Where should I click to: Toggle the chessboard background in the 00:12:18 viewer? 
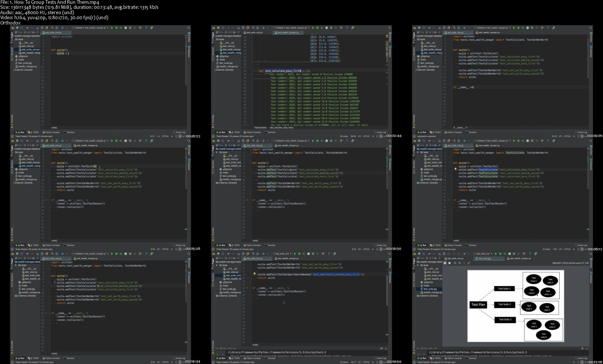445,263
